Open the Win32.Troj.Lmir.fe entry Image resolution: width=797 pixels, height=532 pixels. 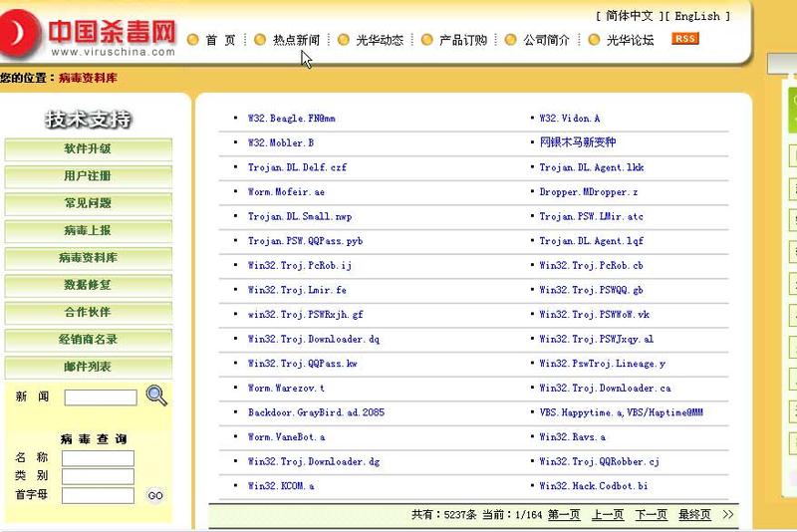[297, 290]
